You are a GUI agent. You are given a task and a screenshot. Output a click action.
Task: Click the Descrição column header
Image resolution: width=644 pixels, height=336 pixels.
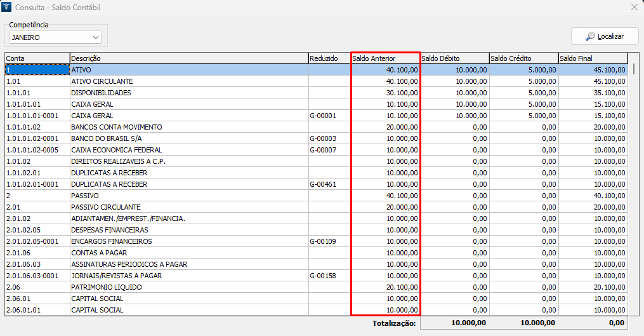[188, 58]
